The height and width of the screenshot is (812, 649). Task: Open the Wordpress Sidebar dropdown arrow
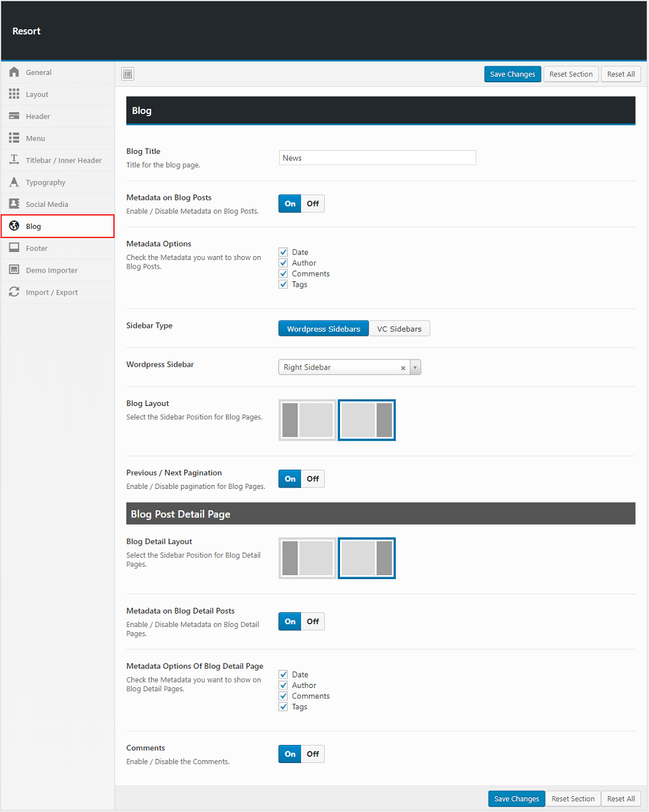(415, 368)
